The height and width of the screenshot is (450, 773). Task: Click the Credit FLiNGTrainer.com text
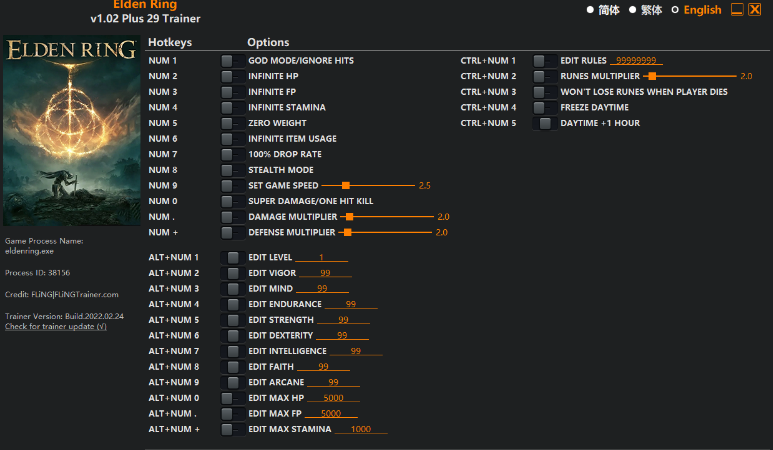pos(62,294)
